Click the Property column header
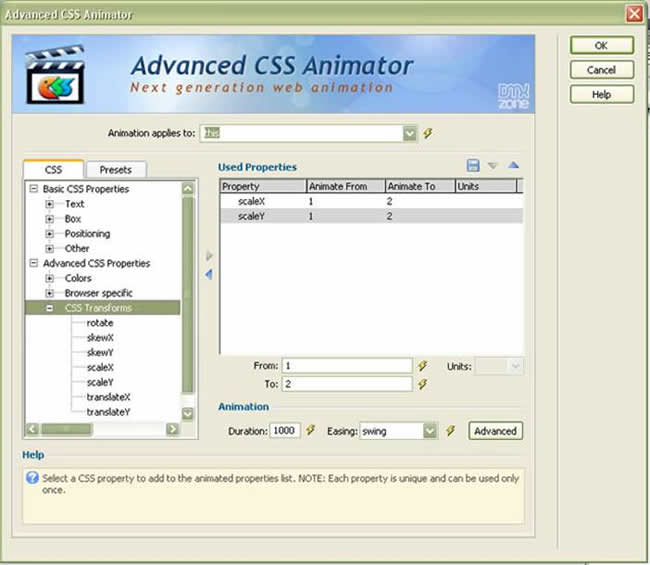 [x=263, y=187]
